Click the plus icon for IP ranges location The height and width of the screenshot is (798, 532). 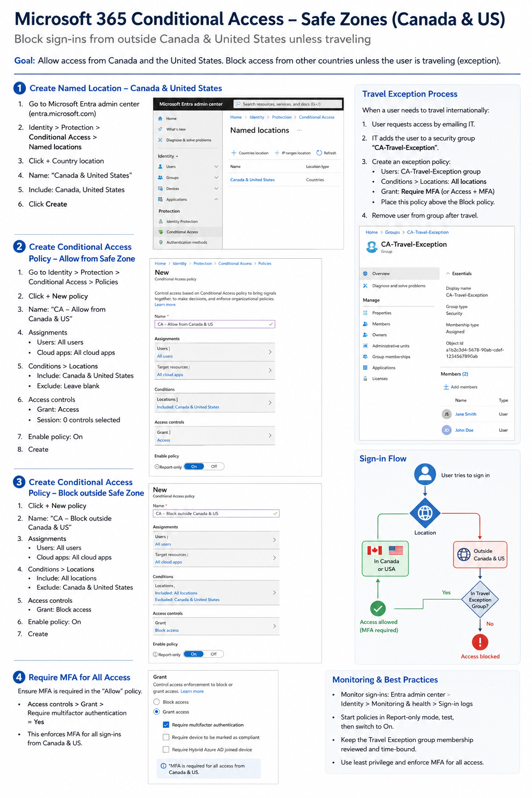pos(277,153)
